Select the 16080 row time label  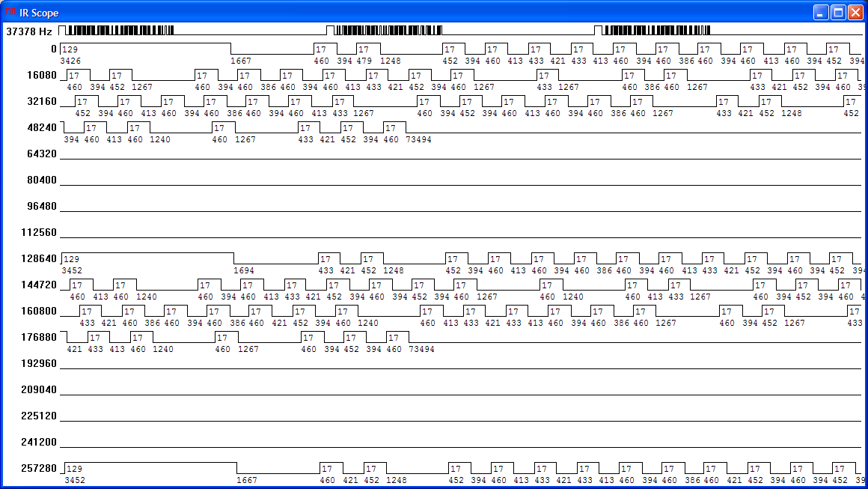click(42, 76)
